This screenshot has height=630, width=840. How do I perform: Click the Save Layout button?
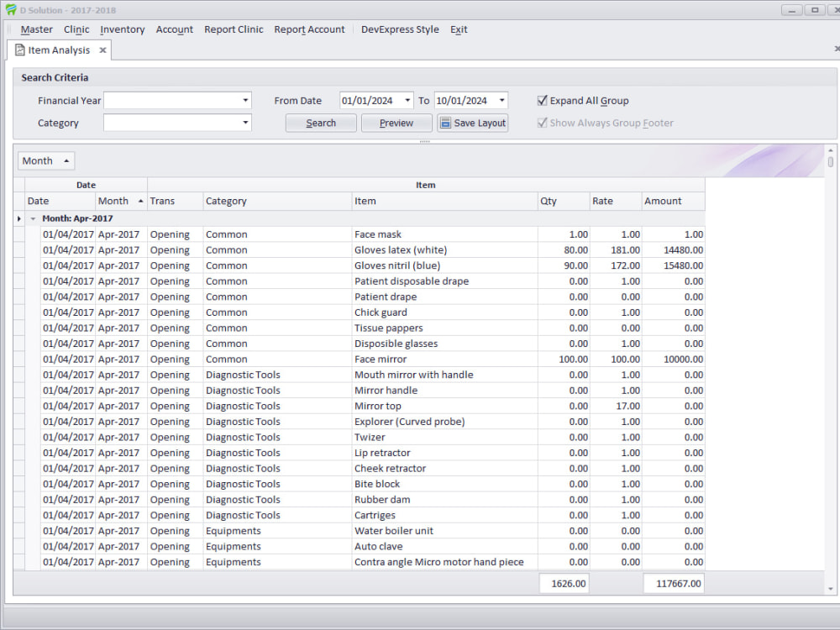click(x=472, y=123)
